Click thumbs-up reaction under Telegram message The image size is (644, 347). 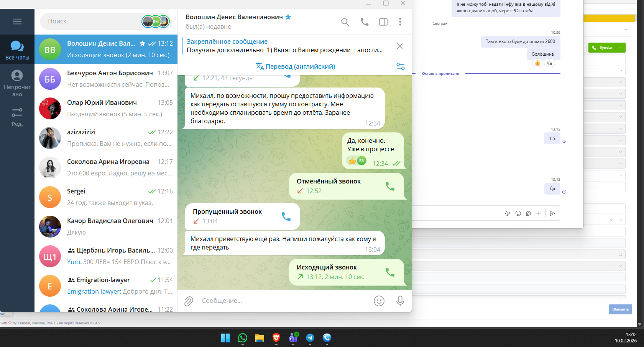tap(357, 161)
